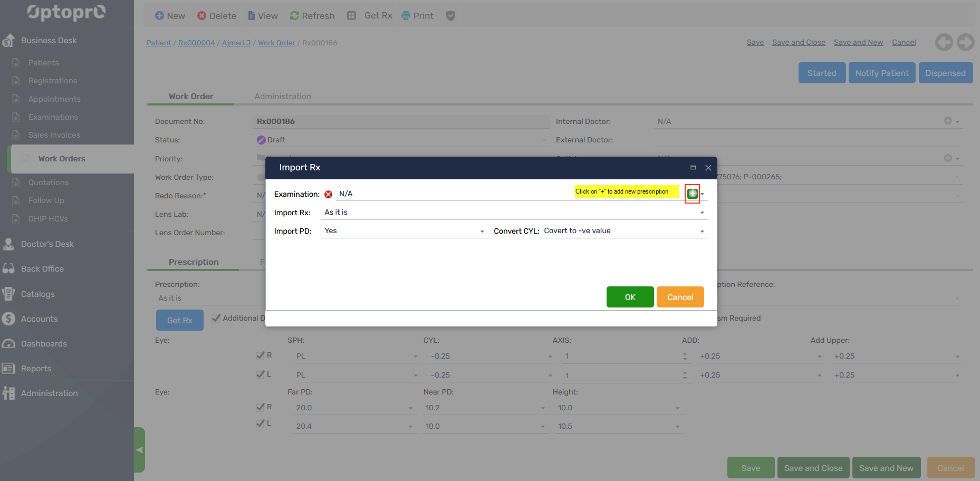Clear the Examination field with the red X icon
Viewport: 980px width, 481px height.
point(329,194)
